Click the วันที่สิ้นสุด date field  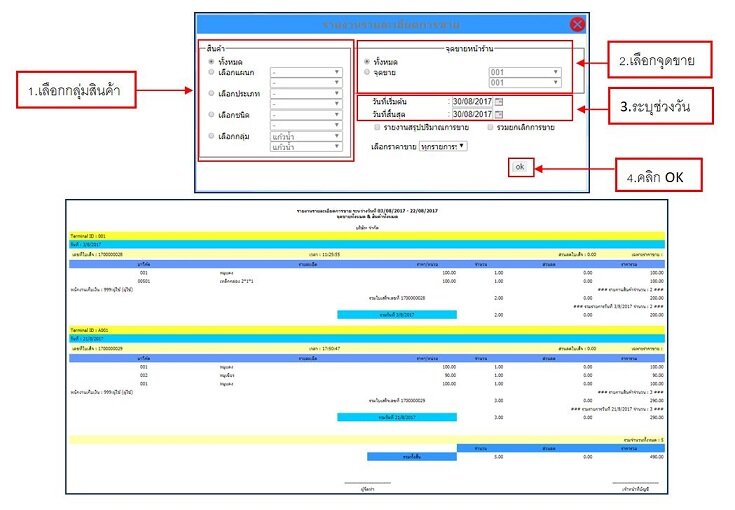[x=472, y=114]
